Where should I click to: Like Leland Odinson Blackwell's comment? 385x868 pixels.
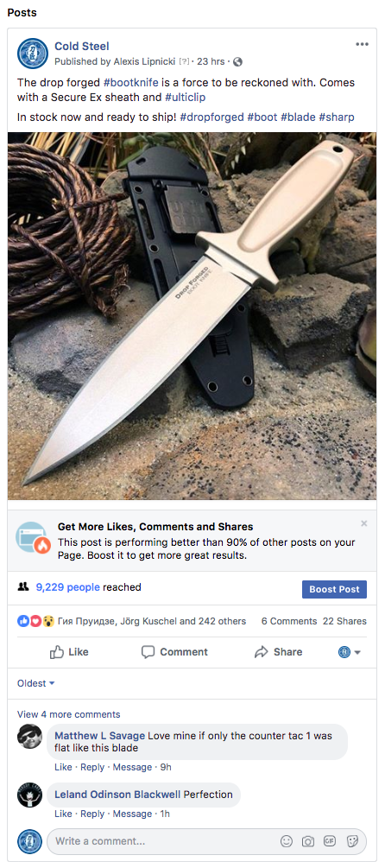point(63,814)
